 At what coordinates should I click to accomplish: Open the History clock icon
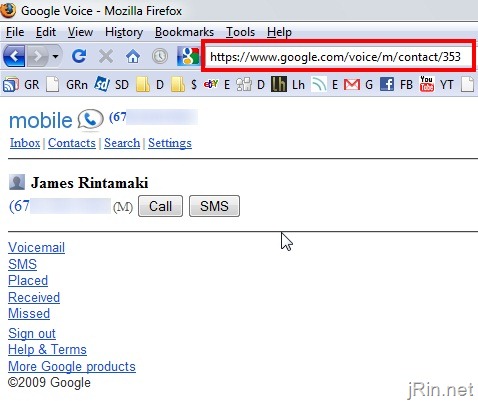point(160,56)
